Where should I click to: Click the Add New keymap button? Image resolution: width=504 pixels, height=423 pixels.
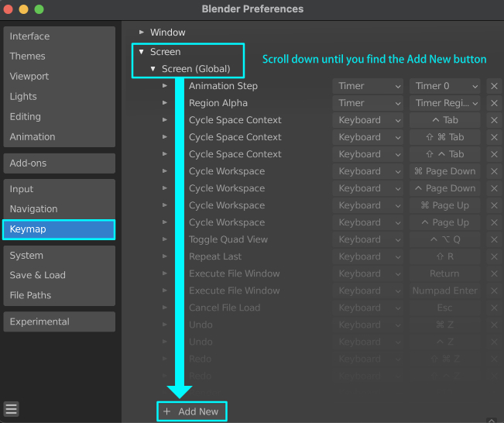192,411
